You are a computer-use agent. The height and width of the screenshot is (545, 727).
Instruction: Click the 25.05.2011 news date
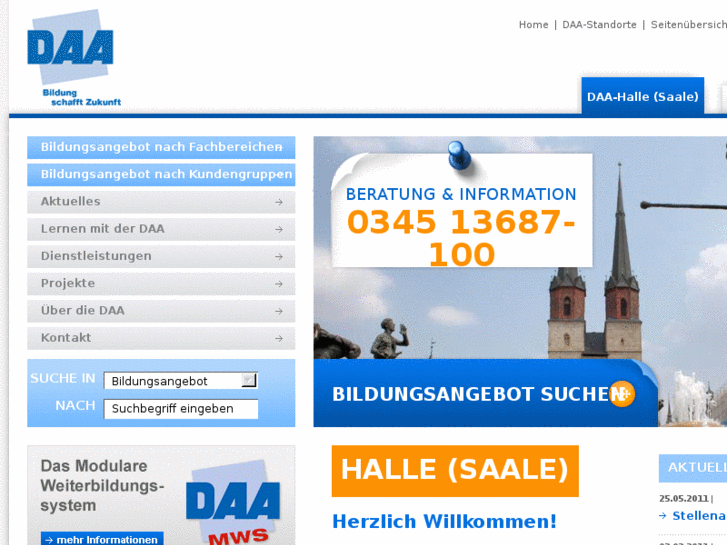pos(684,499)
